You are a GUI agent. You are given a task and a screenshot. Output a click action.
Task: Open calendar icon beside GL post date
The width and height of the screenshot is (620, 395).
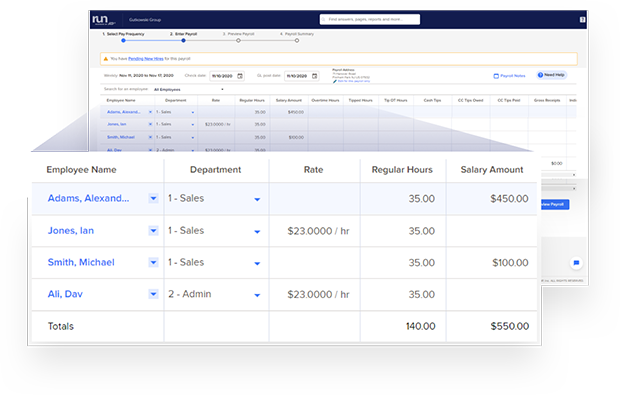[314, 76]
